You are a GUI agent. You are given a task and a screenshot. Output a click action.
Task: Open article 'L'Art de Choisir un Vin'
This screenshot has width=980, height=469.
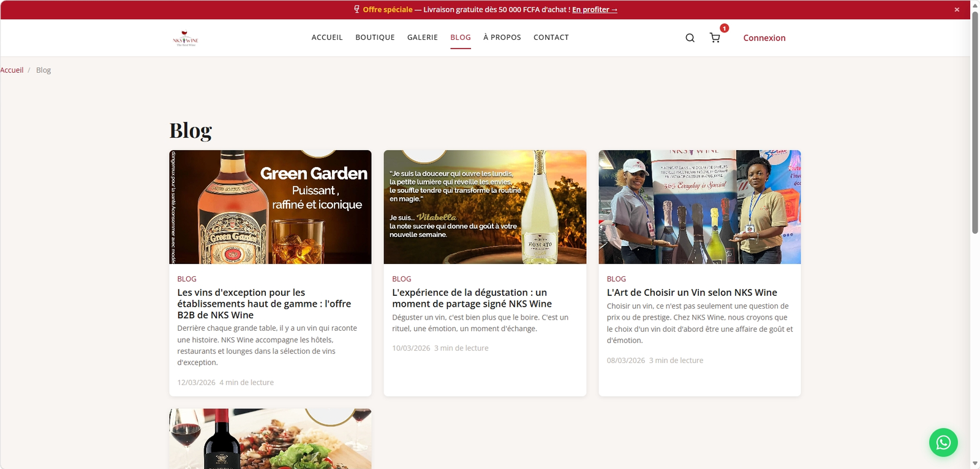(x=692, y=293)
